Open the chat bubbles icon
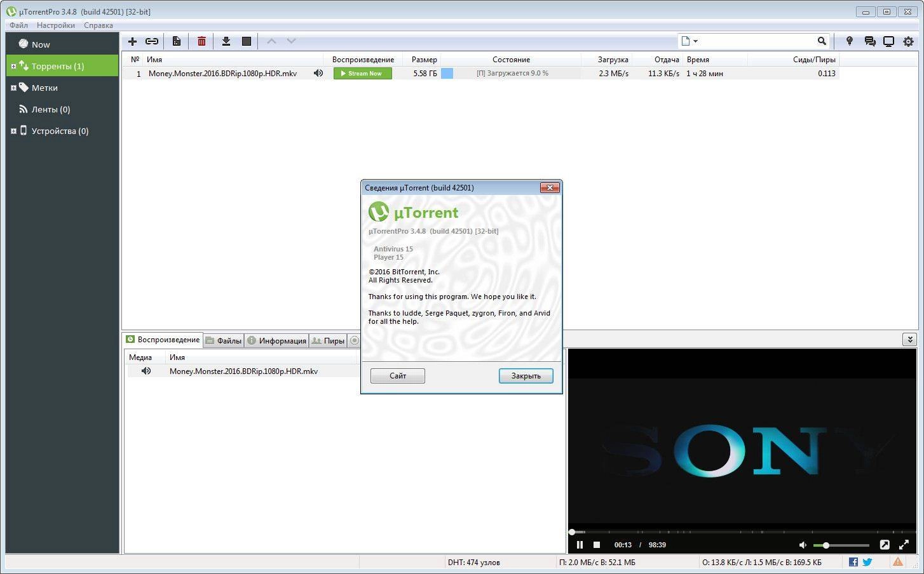 coord(870,41)
